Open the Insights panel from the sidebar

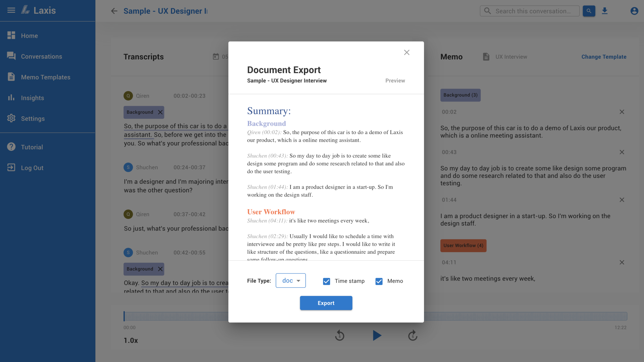click(x=33, y=98)
